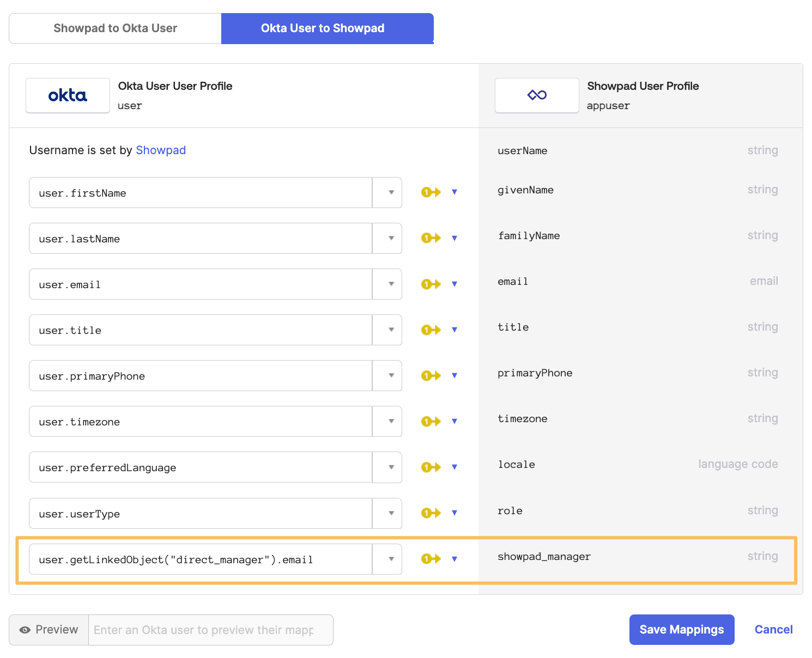Click the user.timezone expression field
The height and width of the screenshot is (658, 812).
pyautogui.click(x=201, y=421)
